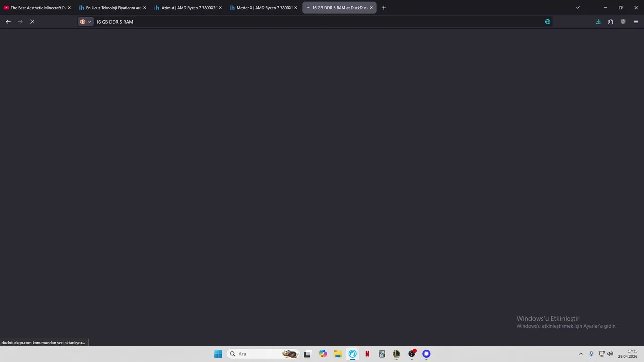Open League of Legends from the taskbar
This screenshot has width=644, height=362.
[396, 354]
